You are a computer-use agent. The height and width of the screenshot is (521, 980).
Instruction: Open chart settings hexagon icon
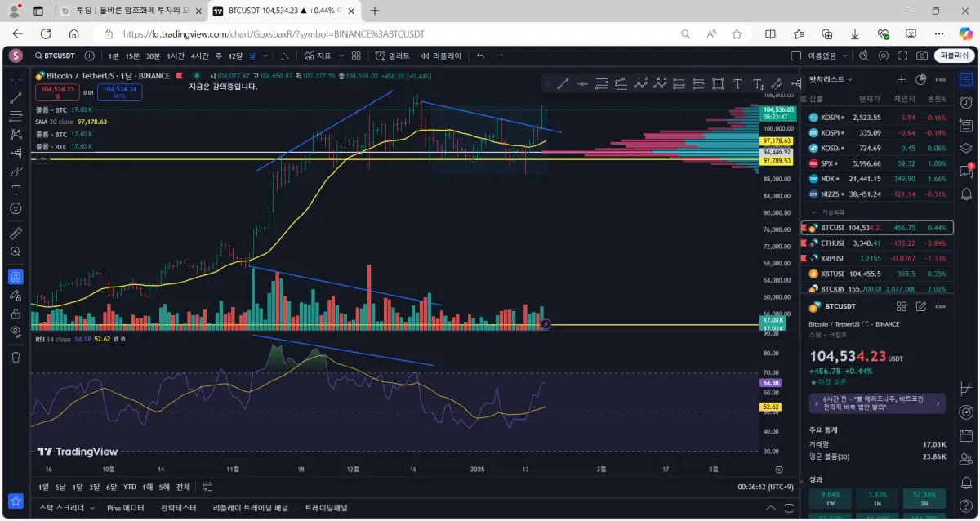(x=884, y=56)
